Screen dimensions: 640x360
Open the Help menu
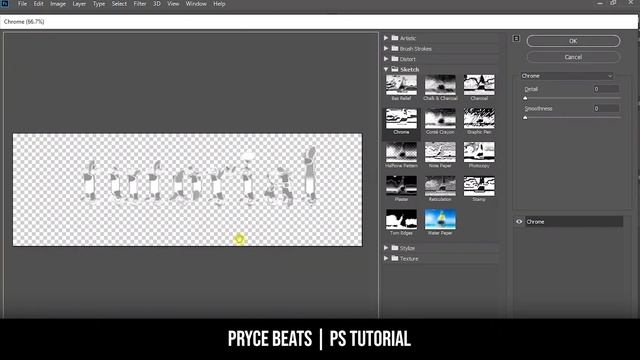point(219,4)
